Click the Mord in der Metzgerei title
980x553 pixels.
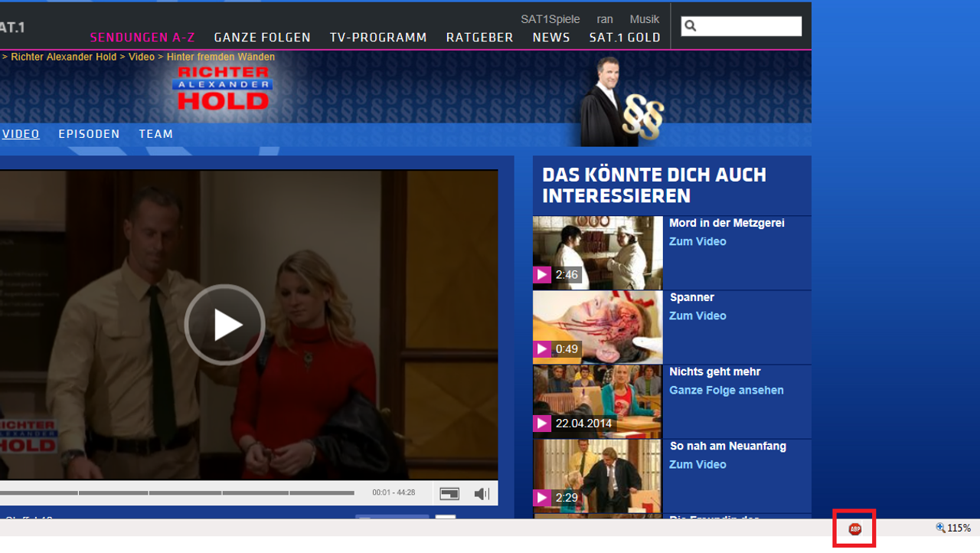pos(727,223)
